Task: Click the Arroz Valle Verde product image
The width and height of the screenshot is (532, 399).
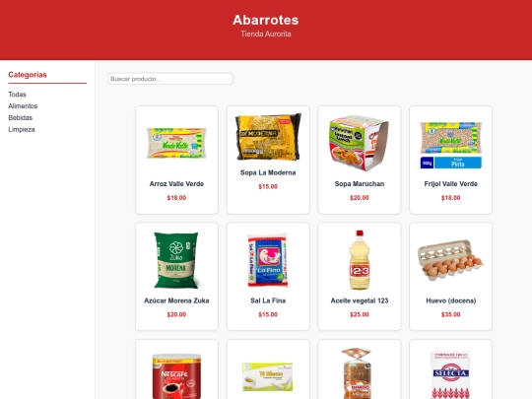Action: coord(176,143)
